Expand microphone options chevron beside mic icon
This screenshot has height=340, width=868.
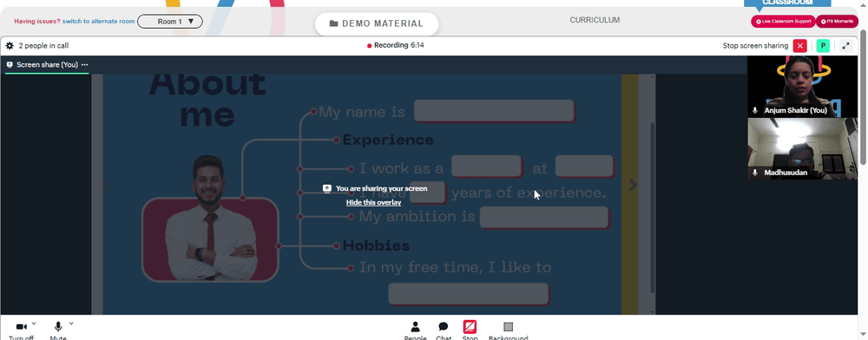click(x=71, y=324)
